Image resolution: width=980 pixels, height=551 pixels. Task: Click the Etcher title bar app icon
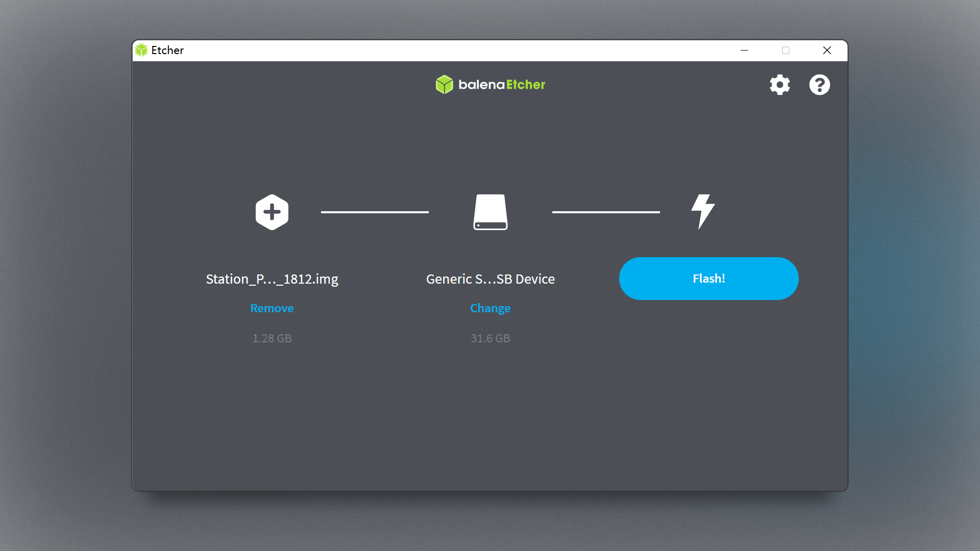coord(141,50)
